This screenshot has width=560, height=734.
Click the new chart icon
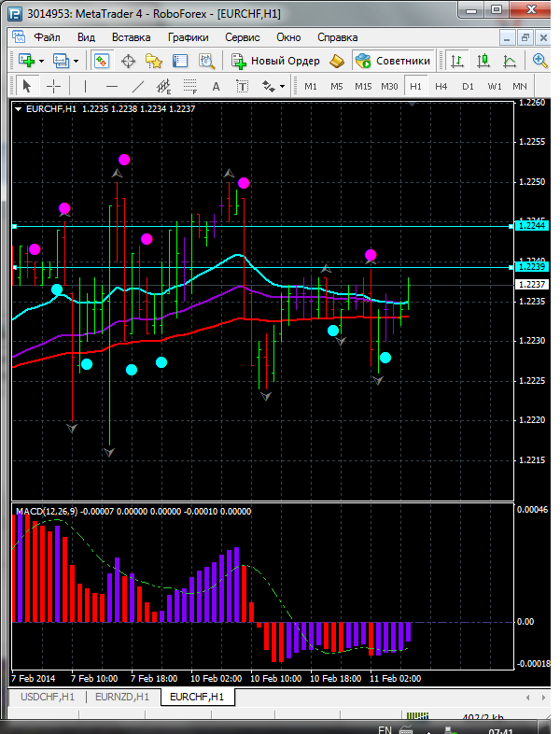tap(25, 61)
